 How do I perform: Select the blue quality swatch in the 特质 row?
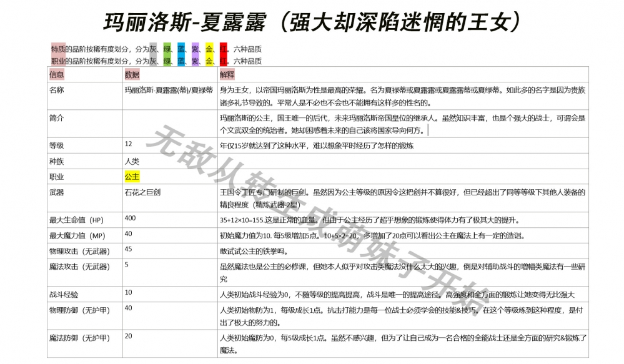coord(181,48)
